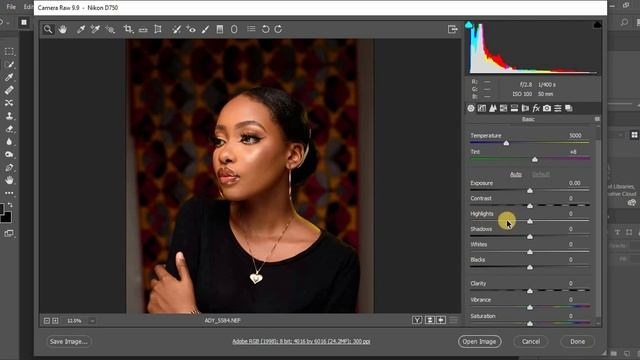The width and height of the screenshot is (640, 360).
Task: Open Camera Raw preferences dialog icon
Action: [251, 29]
